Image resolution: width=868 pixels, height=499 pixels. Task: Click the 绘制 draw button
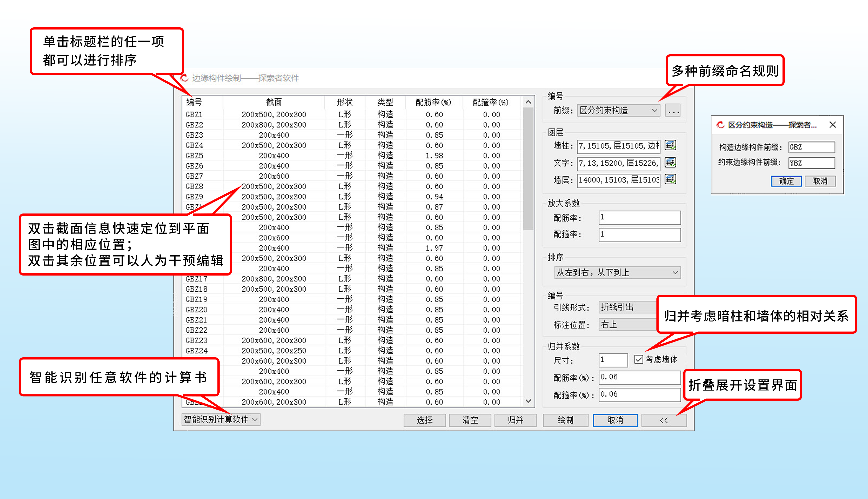(x=566, y=420)
